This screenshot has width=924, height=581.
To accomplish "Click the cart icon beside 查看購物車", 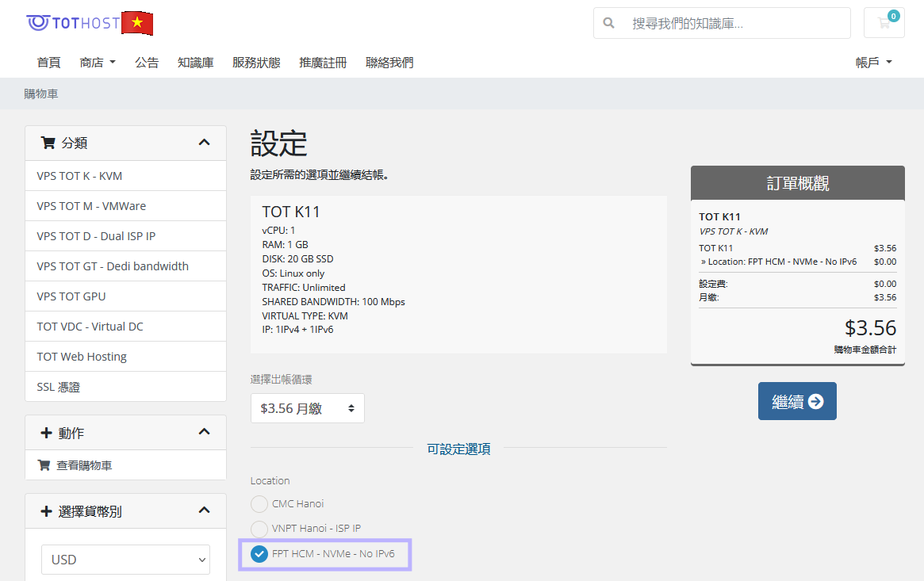I will tap(44, 464).
